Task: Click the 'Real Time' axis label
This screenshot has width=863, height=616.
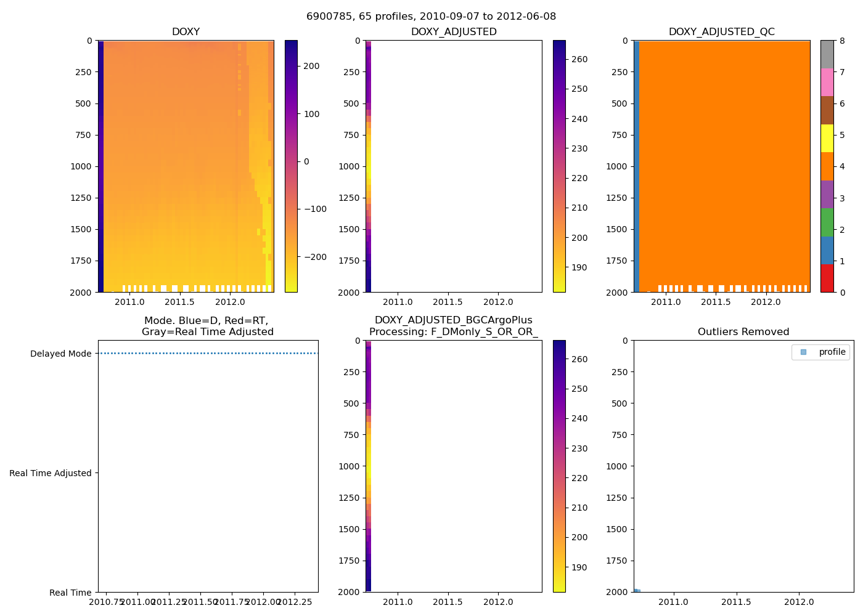Action: 70,593
